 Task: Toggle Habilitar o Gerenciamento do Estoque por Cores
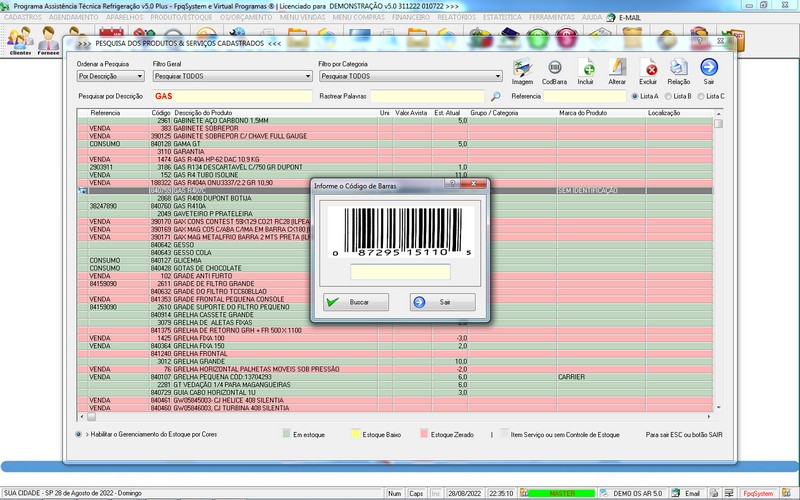(x=78, y=434)
